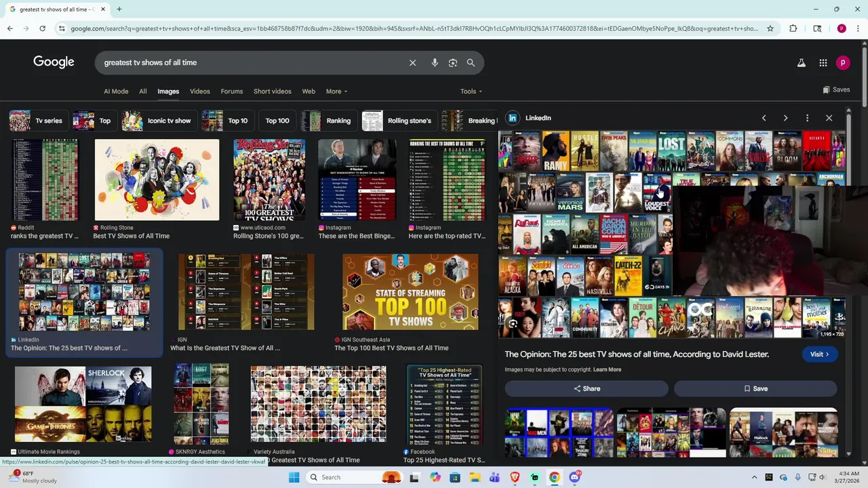This screenshot has height=488, width=868.
Task: Show the next image in the preview panel
Action: point(785,118)
